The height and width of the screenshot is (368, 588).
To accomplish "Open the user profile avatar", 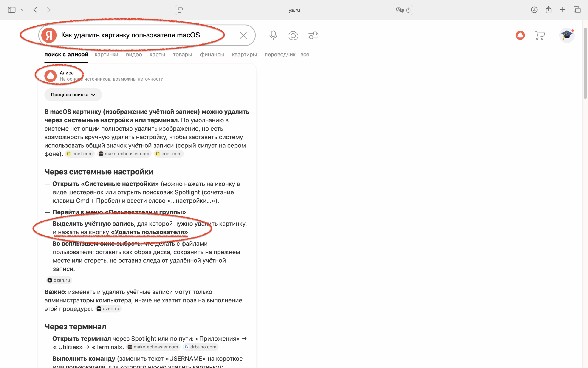I will [x=567, y=35].
